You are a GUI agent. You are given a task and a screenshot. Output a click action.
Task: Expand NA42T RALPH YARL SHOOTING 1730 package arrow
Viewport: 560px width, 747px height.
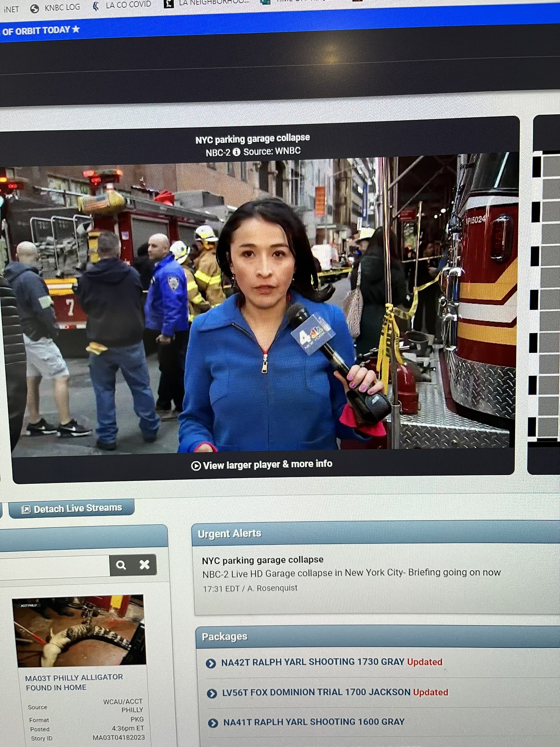click(x=211, y=663)
